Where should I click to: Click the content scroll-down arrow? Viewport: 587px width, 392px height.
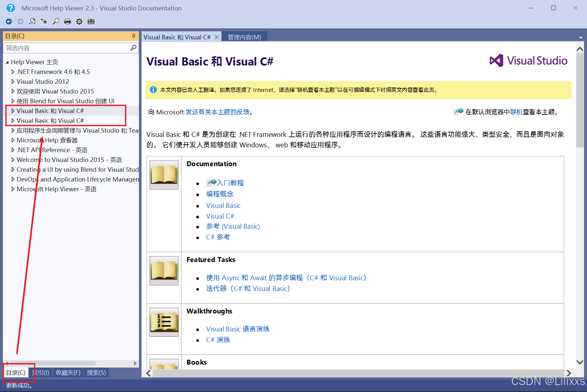click(x=580, y=362)
